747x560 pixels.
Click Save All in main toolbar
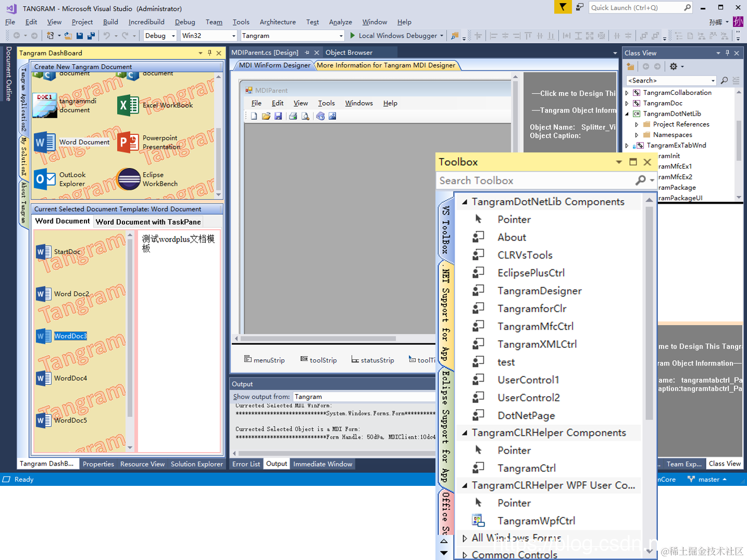click(91, 36)
